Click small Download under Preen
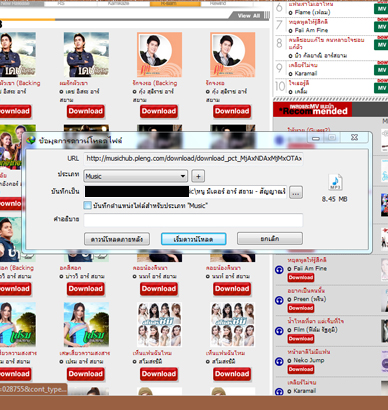 (301, 308)
